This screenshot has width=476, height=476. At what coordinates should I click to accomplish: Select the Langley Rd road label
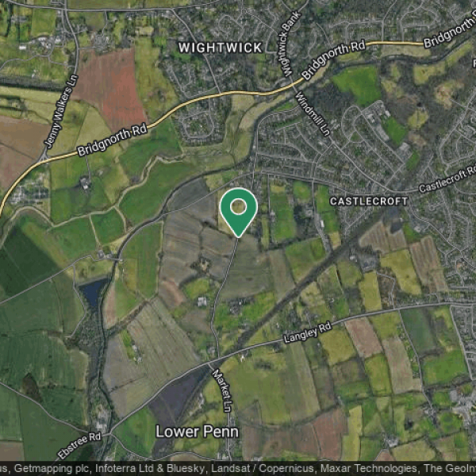pos(307,332)
